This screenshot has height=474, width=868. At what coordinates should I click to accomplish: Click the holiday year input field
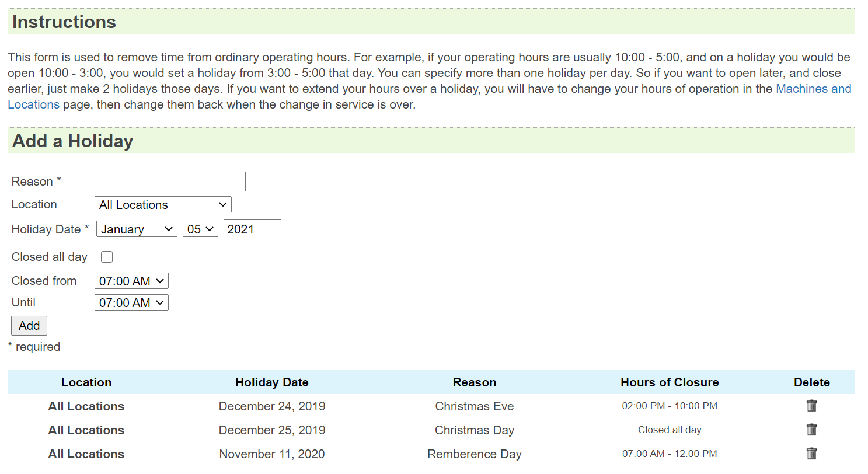[252, 229]
